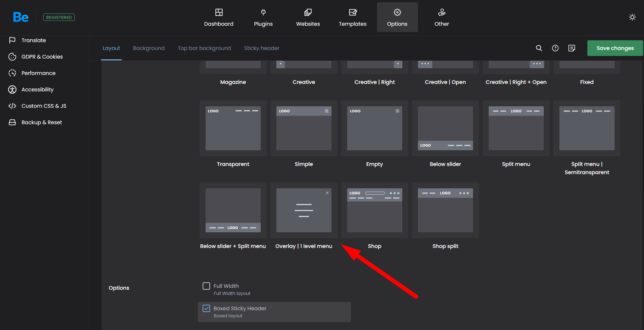Viewport: 644px width, 330px height.
Task: Click the Custom CSS & JS code icon
Action: pyautogui.click(x=12, y=106)
